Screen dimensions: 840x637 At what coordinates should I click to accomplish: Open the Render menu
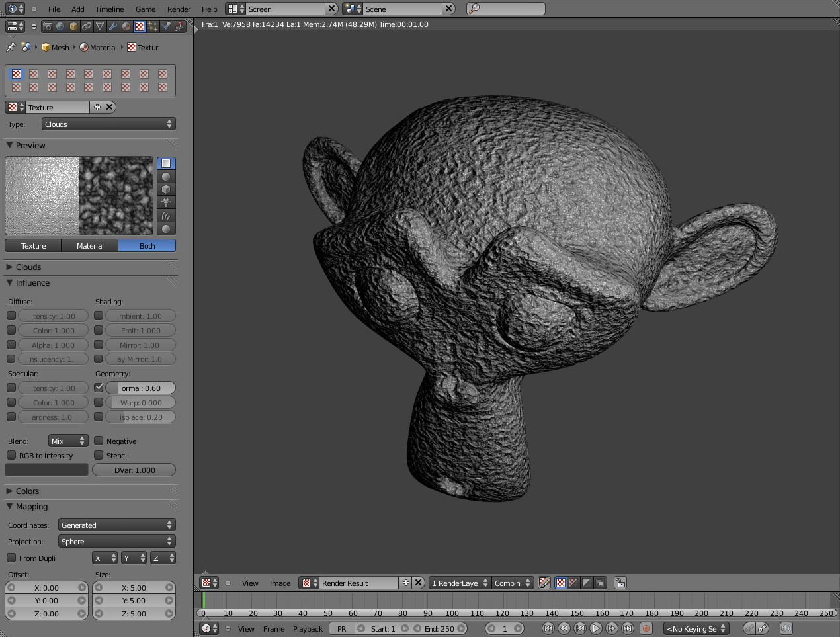tap(179, 9)
